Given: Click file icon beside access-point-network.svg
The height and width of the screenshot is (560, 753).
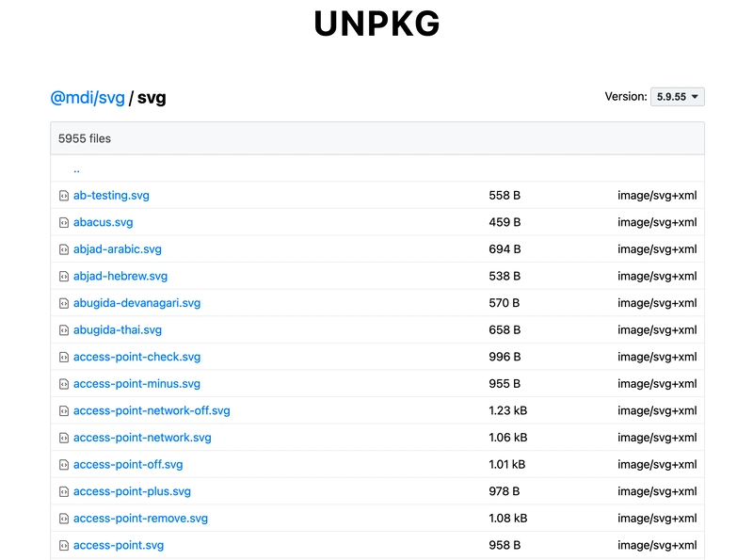Looking at the screenshot, I should click(x=64, y=438).
